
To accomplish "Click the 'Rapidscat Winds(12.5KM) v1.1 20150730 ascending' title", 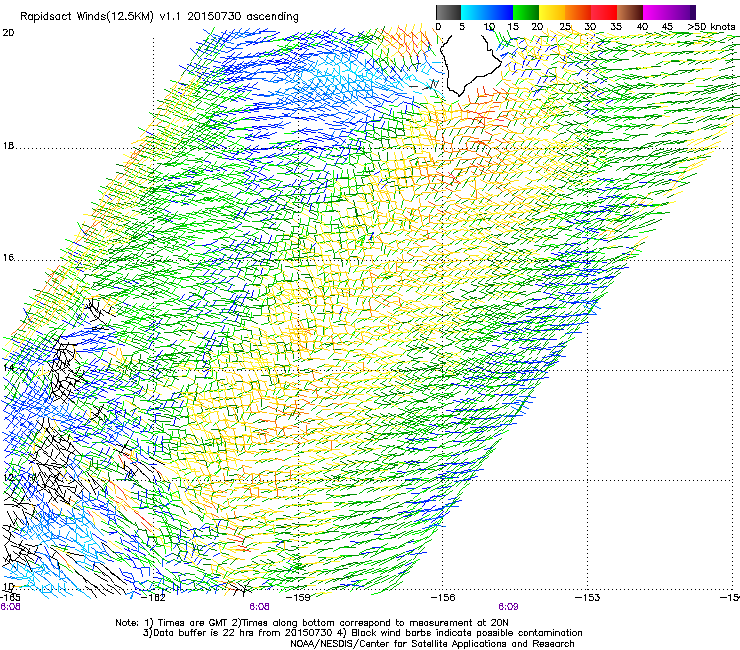I will point(159,17).
